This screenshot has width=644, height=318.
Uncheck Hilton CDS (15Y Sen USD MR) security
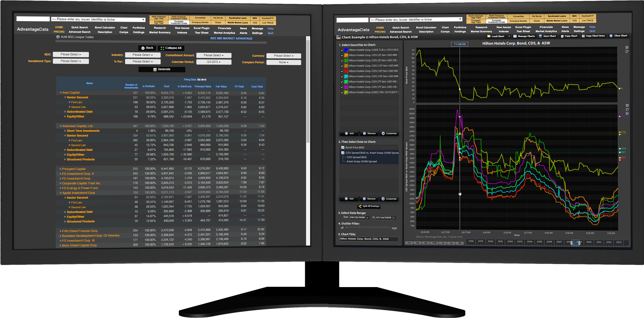[x=342, y=66]
